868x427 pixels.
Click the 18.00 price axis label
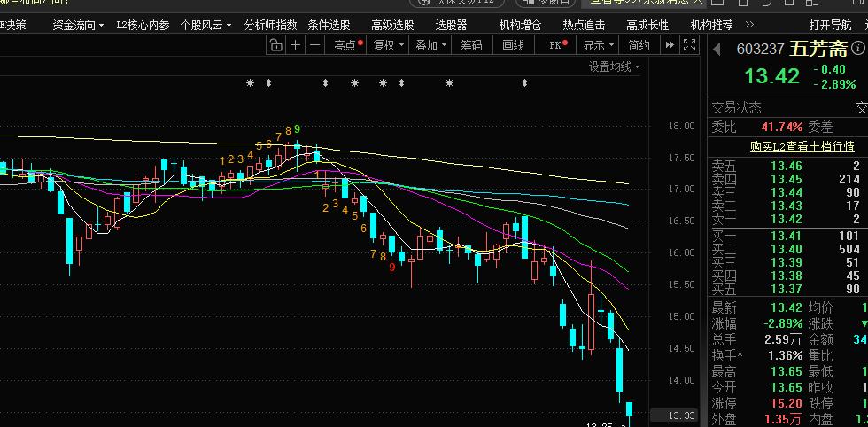pos(681,126)
